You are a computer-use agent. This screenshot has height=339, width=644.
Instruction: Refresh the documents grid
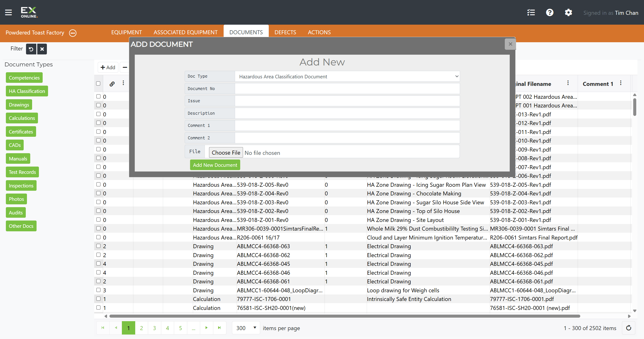[x=629, y=328]
